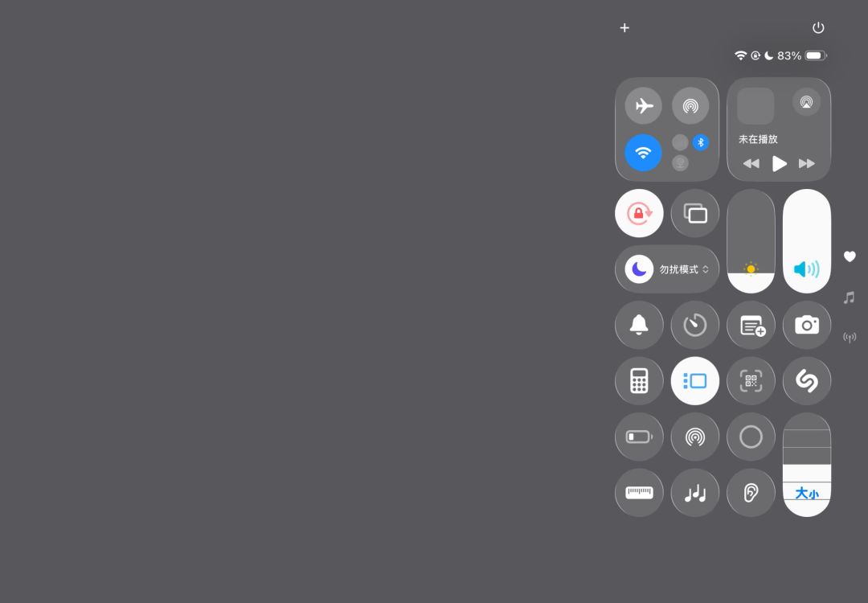The image size is (868, 603).
Task: Tap the empty album artwork placeholder
Action: click(755, 106)
